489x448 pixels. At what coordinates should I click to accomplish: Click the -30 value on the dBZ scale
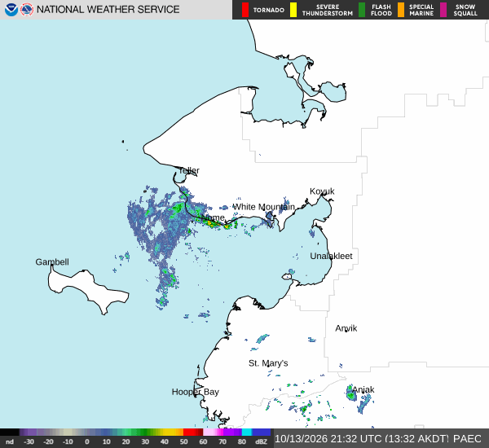[29, 441]
